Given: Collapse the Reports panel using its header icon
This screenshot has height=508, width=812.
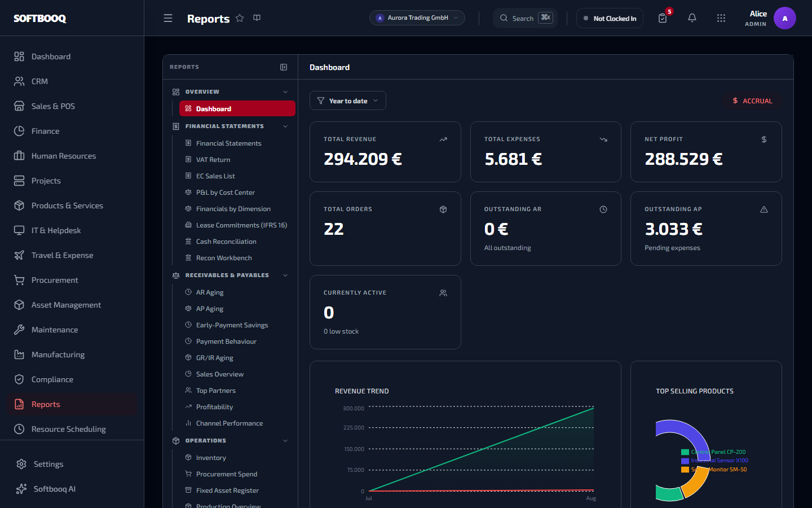Looking at the screenshot, I should [284, 67].
